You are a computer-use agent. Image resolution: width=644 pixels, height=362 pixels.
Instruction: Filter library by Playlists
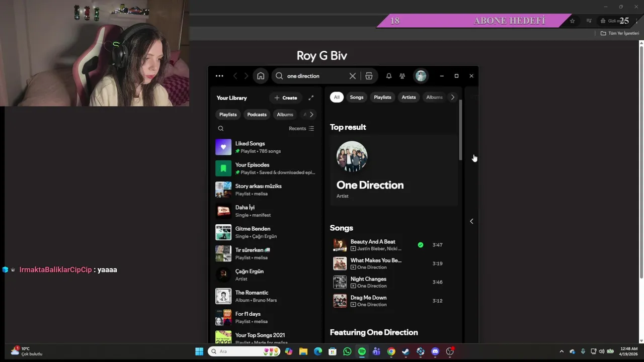click(x=228, y=114)
